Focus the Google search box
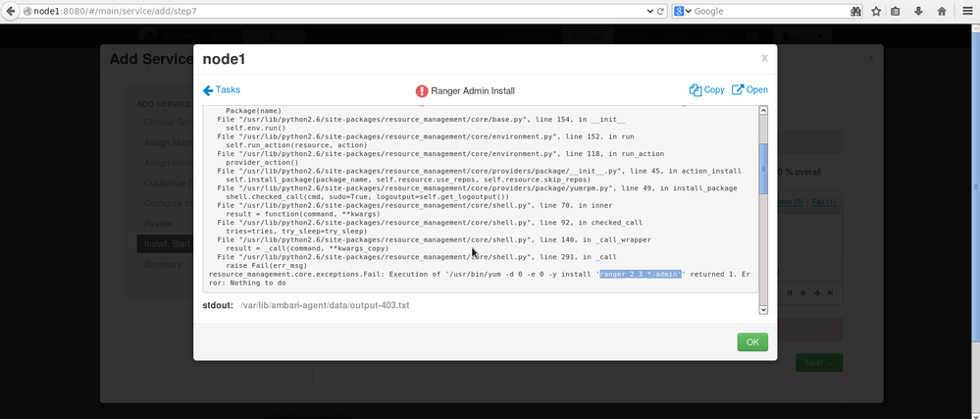 [x=770, y=11]
